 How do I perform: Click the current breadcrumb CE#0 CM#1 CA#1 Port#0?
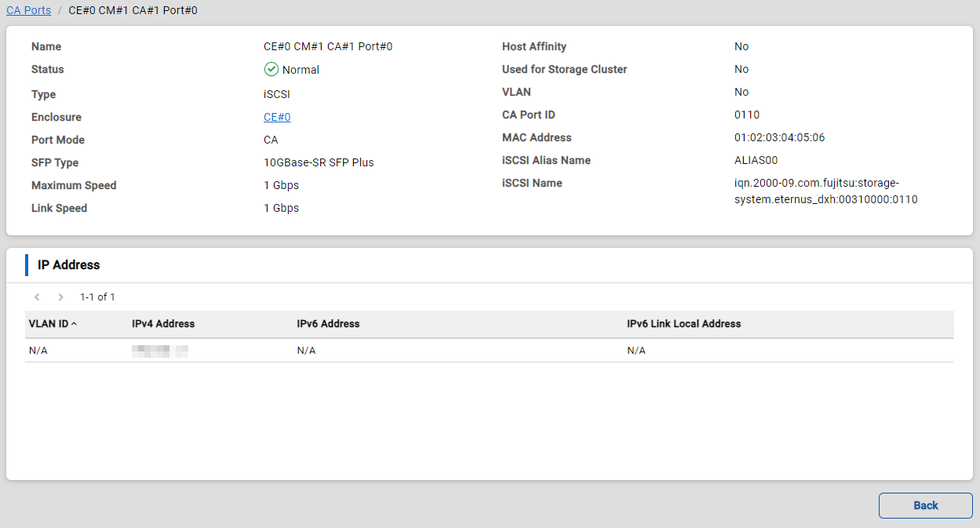coord(133,10)
